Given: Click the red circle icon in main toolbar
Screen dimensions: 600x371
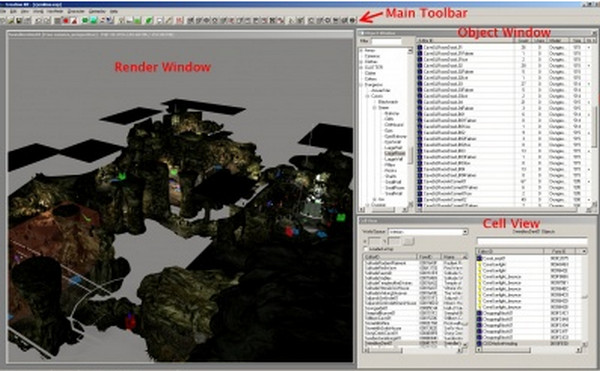Looking at the screenshot, I should pos(66,20).
